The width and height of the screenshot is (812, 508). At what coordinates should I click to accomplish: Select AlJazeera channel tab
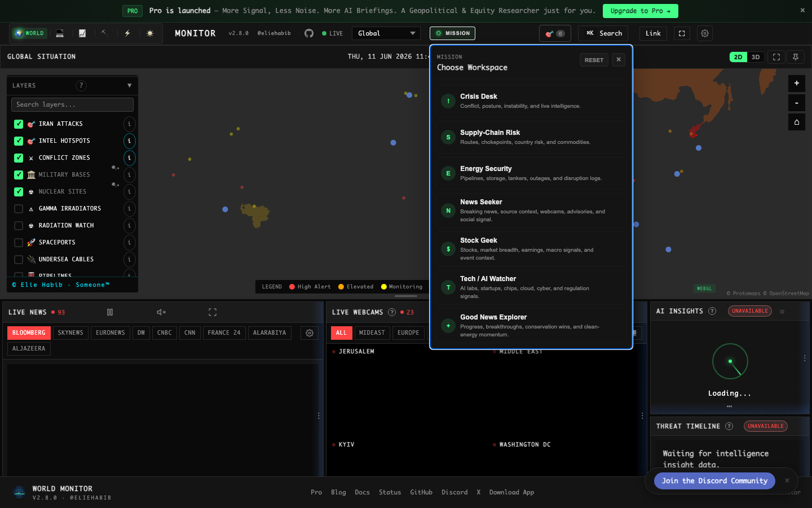(x=29, y=349)
